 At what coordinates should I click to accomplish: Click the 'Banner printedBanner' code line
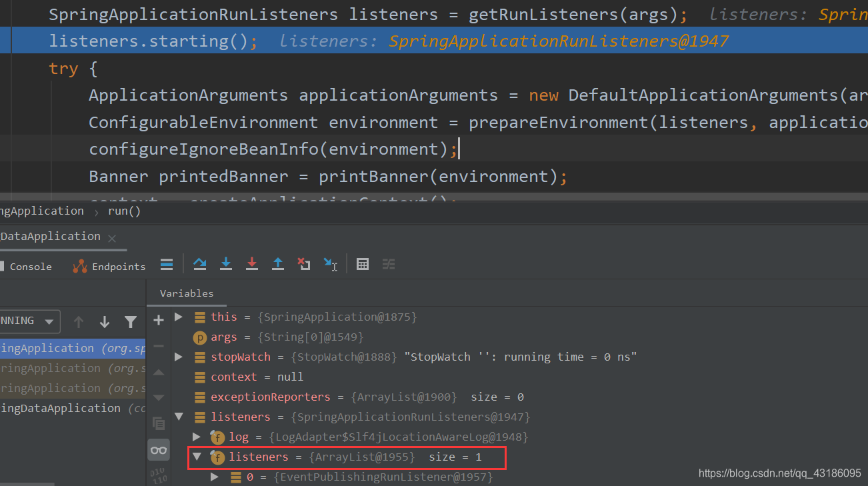click(327, 177)
